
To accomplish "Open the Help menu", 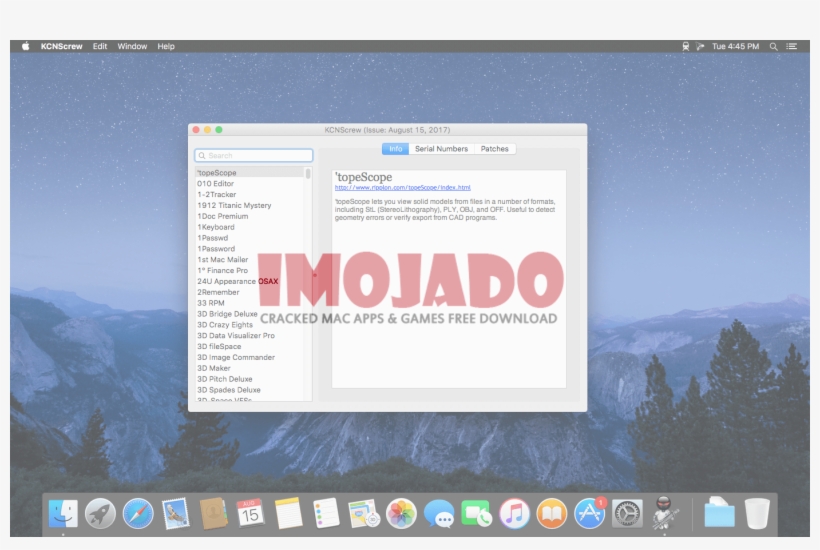I will tap(166, 46).
